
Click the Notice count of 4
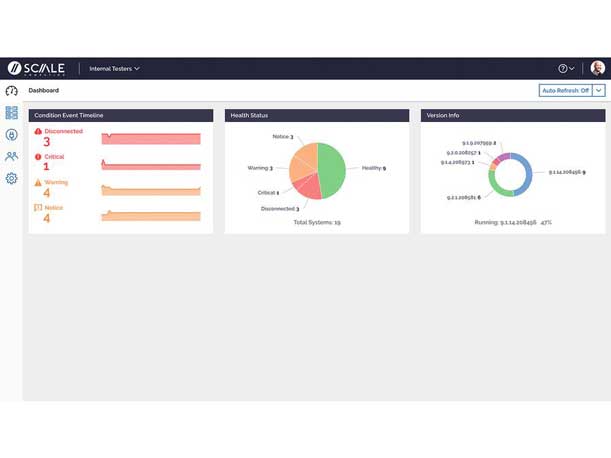47,218
